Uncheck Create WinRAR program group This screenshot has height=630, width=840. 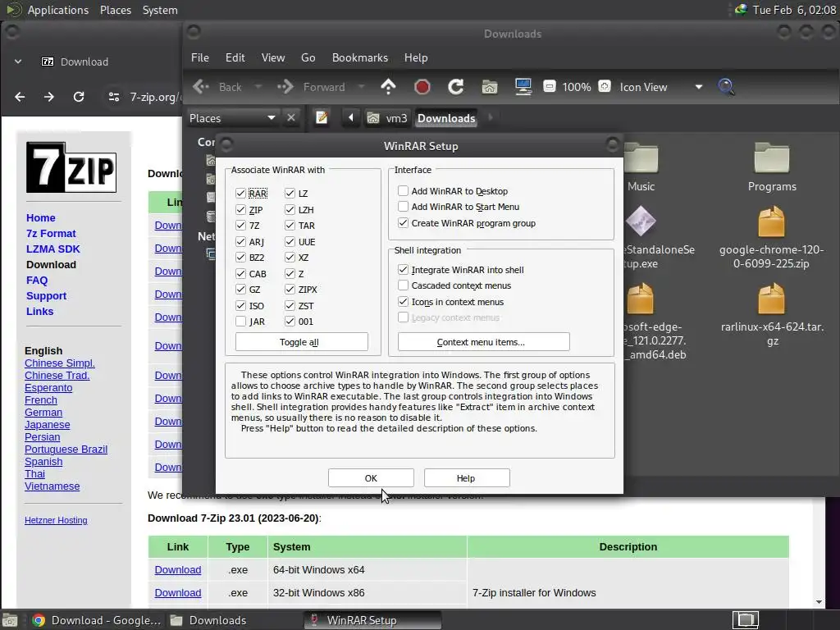click(404, 223)
